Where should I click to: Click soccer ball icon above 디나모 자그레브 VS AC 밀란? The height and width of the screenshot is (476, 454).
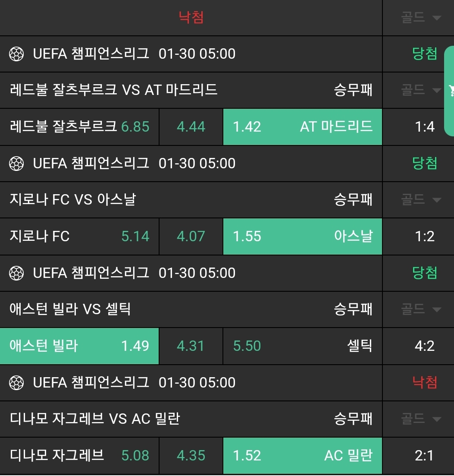point(16,383)
